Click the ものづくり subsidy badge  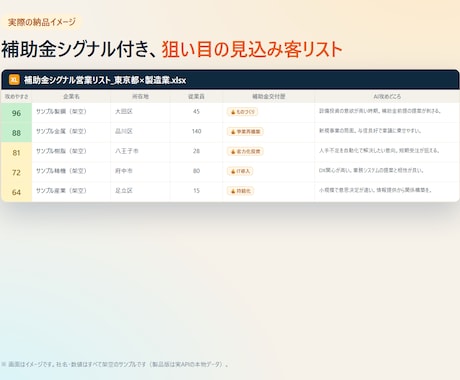coord(242,112)
